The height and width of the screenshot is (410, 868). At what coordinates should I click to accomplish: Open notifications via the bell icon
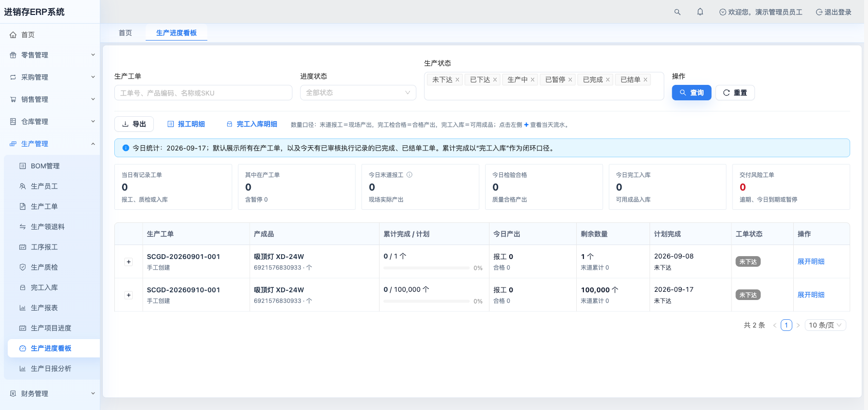(700, 12)
